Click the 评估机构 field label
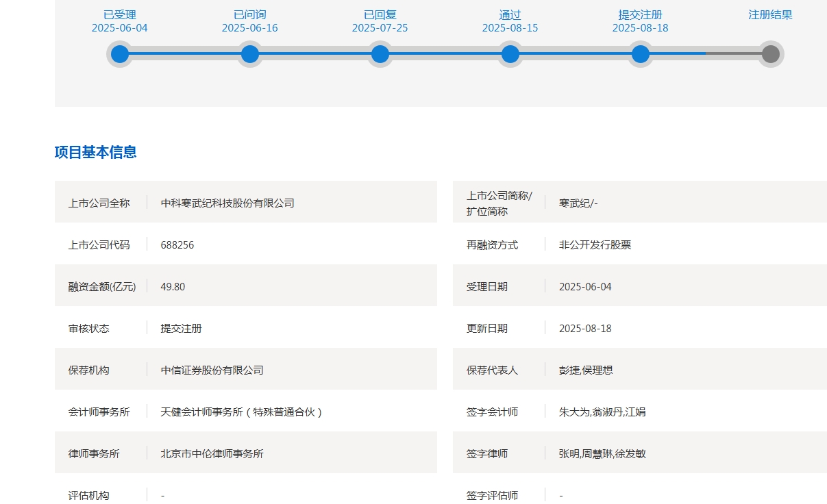The width and height of the screenshot is (827, 504). [x=89, y=495]
